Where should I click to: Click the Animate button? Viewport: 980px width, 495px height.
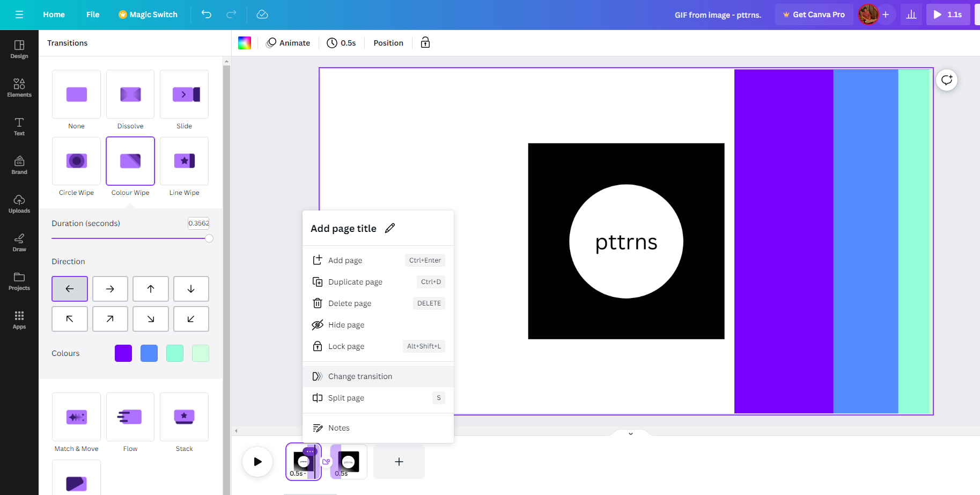coord(288,43)
